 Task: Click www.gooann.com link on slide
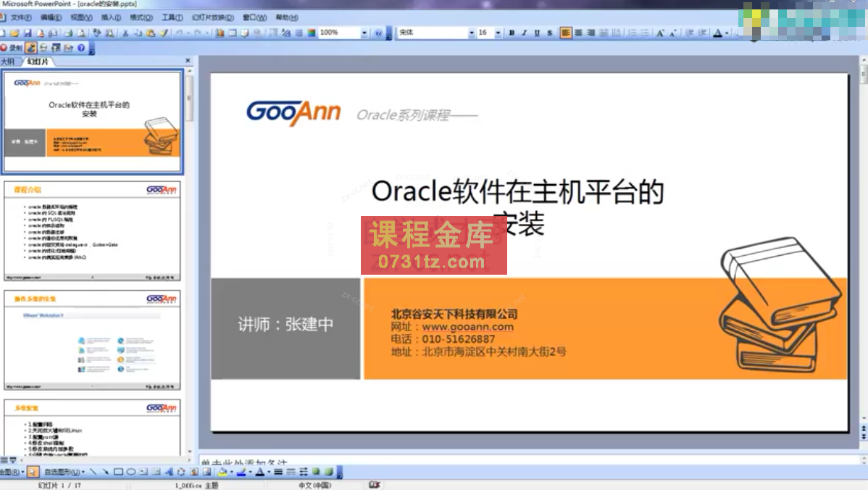point(468,327)
